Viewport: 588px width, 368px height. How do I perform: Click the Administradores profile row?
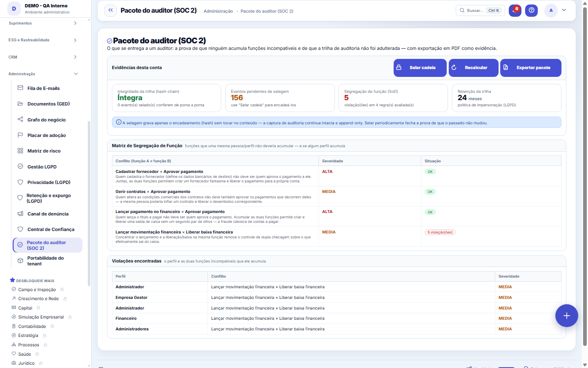pyautogui.click(x=336, y=329)
